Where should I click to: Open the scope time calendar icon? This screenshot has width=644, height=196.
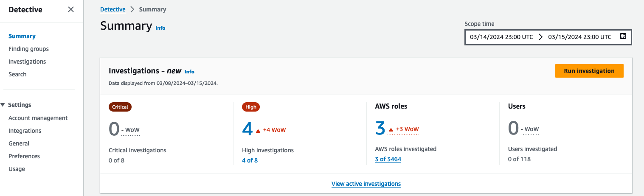coord(623,36)
